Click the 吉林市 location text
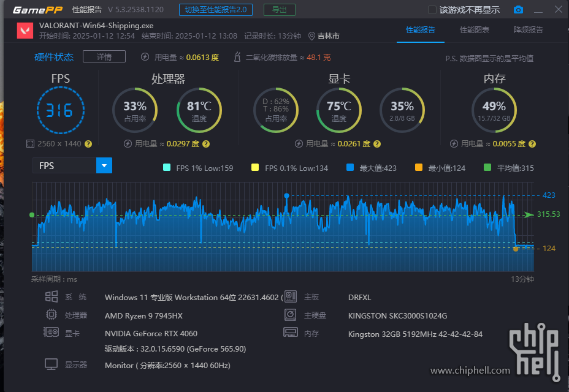 pyautogui.click(x=329, y=36)
